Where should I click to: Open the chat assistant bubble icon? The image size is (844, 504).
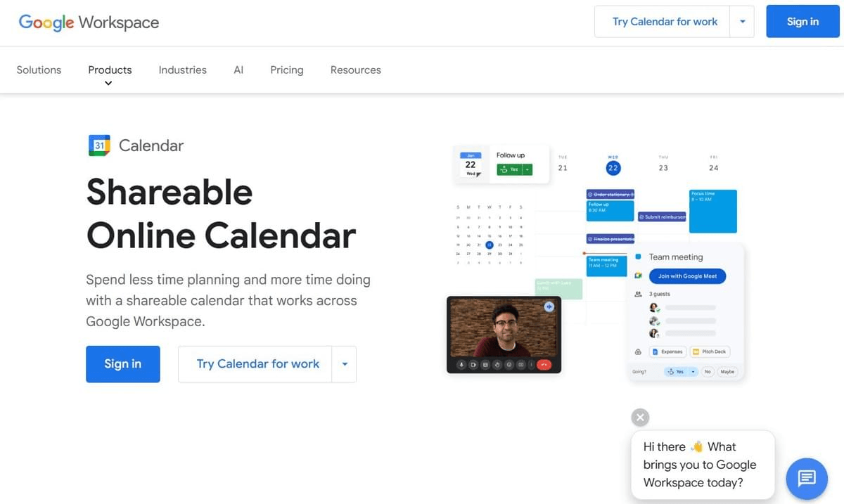coord(806,478)
